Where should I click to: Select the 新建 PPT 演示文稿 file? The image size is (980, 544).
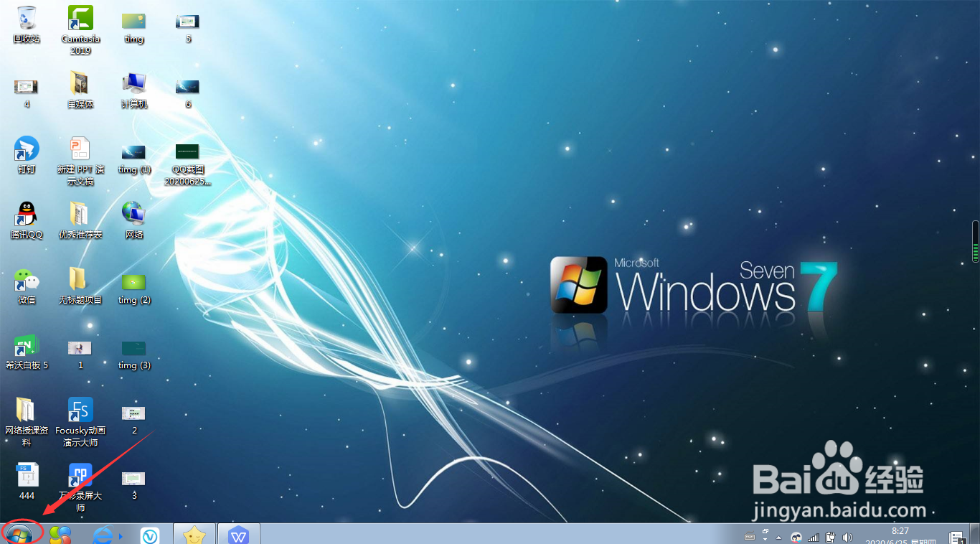click(80, 161)
